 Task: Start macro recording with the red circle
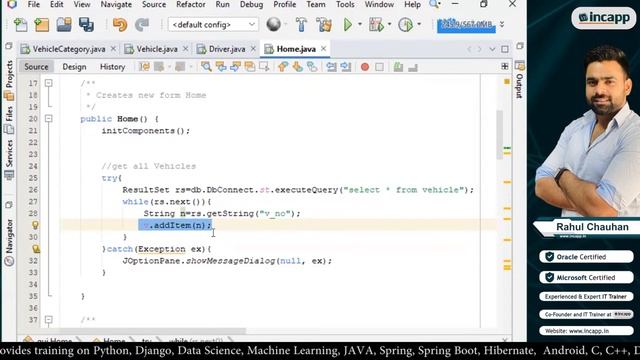click(365, 67)
